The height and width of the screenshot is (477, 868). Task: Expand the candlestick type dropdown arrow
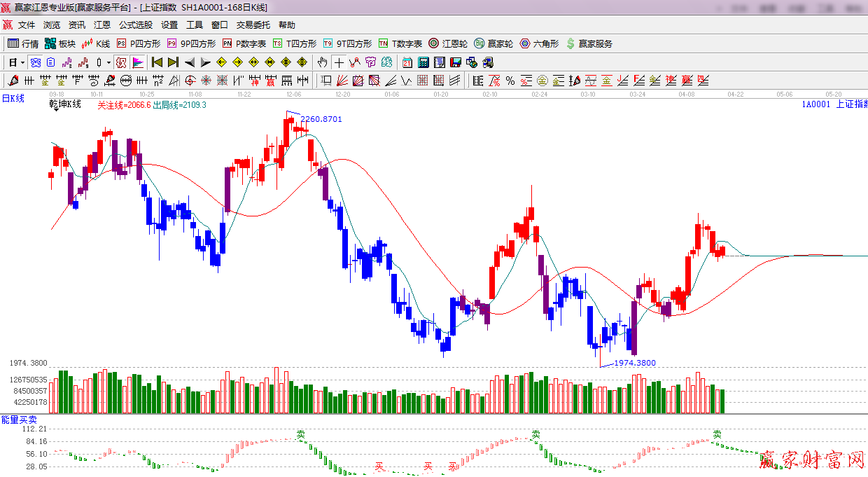click(x=108, y=62)
